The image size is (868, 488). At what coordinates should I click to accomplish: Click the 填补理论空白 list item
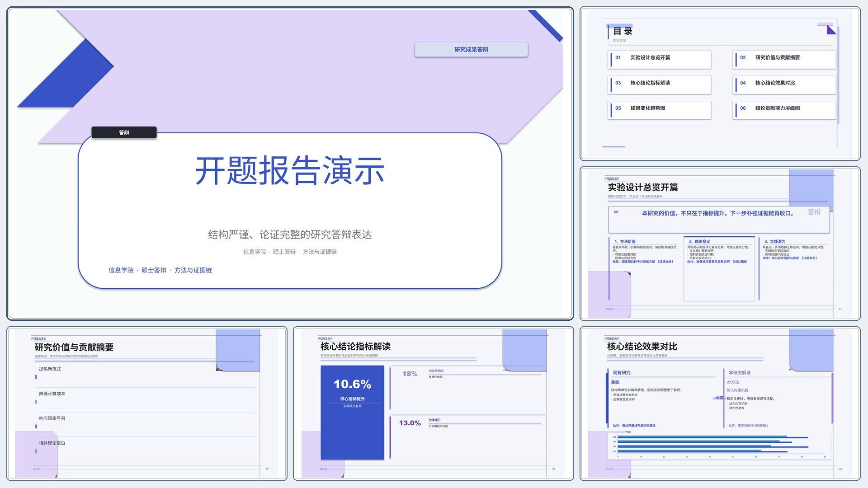tap(52, 443)
